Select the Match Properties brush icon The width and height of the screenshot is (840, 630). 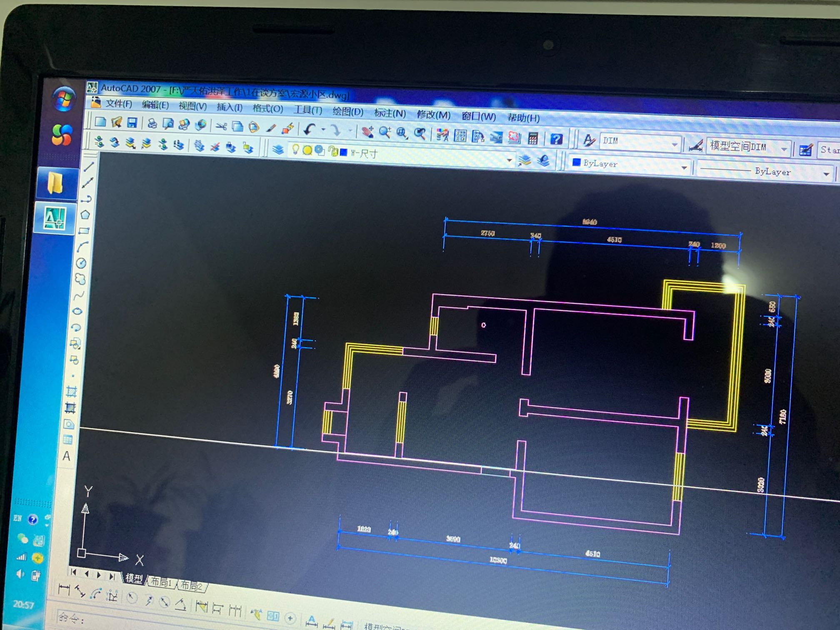coord(271,128)
